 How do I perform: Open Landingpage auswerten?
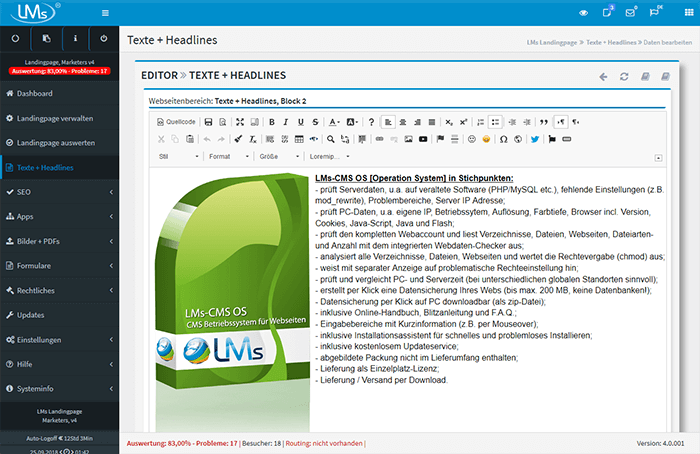click(59, 143)
